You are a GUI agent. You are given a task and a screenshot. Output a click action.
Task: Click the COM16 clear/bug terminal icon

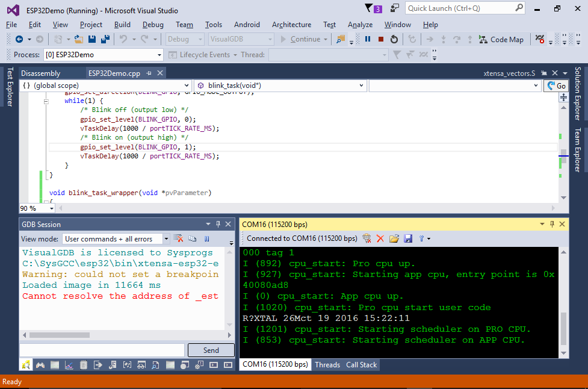pyautogui.click(x=367, y=238)
